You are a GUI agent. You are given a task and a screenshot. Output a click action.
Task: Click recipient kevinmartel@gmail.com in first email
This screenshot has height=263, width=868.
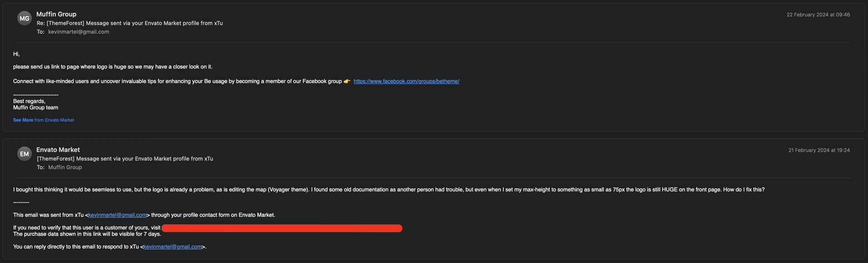point(78,32)
